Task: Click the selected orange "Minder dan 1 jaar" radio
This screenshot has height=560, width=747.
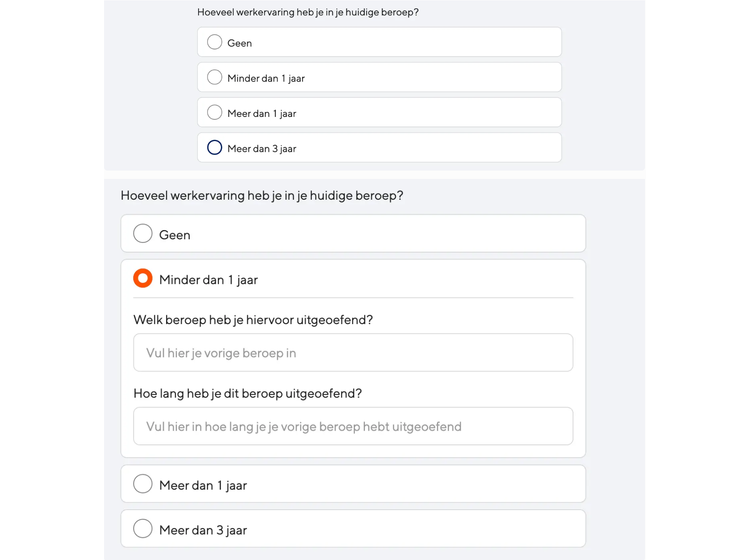Action: pos(142,278)
